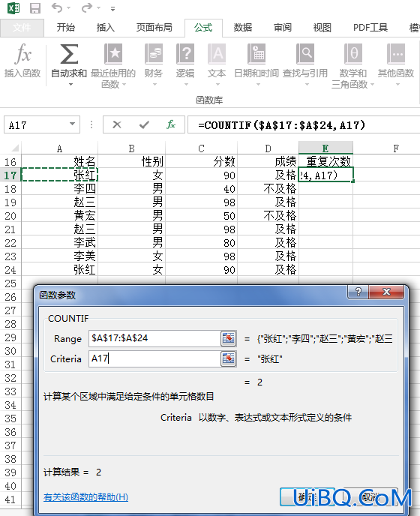Open the 查找与引用 functions menu

pyautogui.click(x=305, y=64)
